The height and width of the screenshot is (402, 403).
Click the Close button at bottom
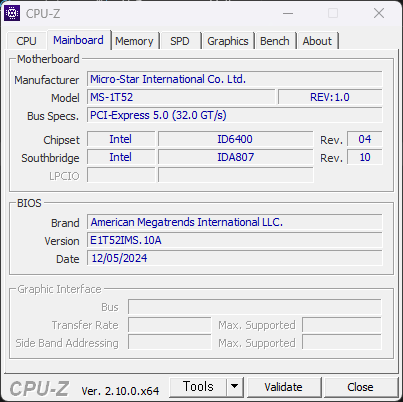pyautogui.click(x=360, y=387)
